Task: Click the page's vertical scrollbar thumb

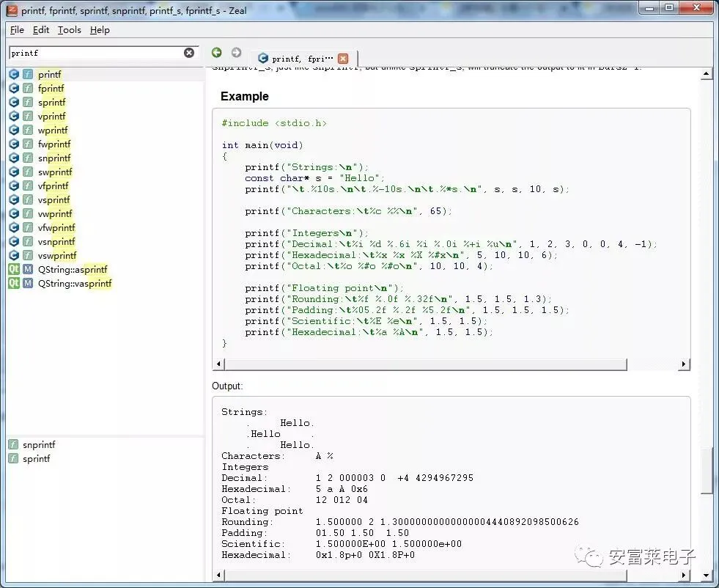Action: click(x=706, y=471)
